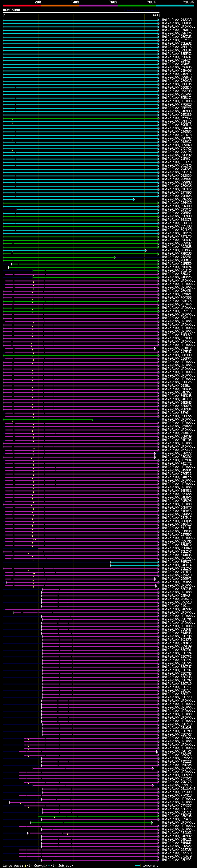This screenshot has width=197, height=868.
Task: Select the UniRef100_P37040 label
Action: (177, 304)
